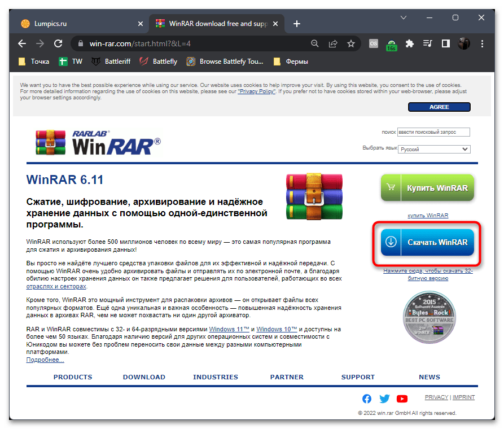Click the WinRAR 6.11 heading
The height and width of the screenshot is (429, 504).
64,180
